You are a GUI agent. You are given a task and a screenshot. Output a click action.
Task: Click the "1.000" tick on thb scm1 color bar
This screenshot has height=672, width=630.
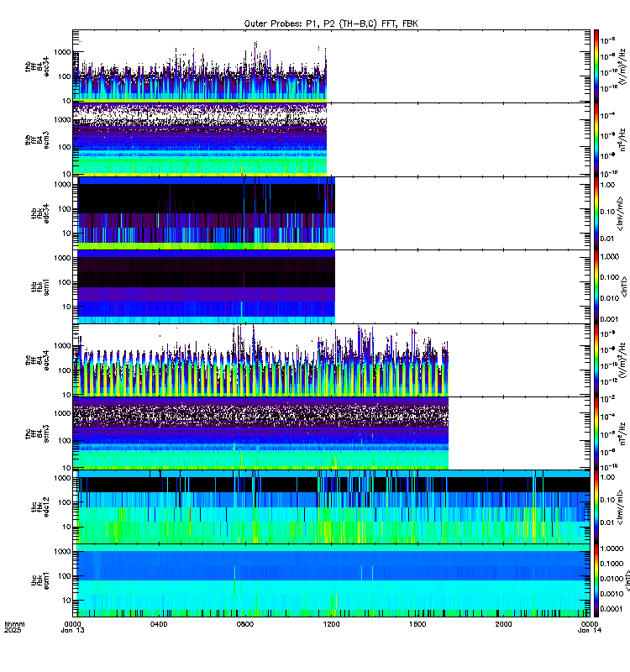(x=610, y=256)
